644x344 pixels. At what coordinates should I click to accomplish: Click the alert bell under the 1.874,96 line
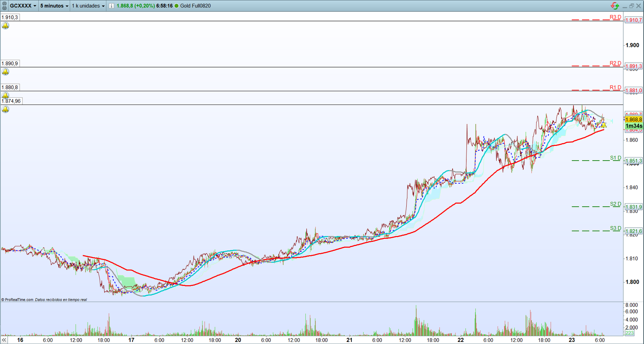[x=6, y=109]
